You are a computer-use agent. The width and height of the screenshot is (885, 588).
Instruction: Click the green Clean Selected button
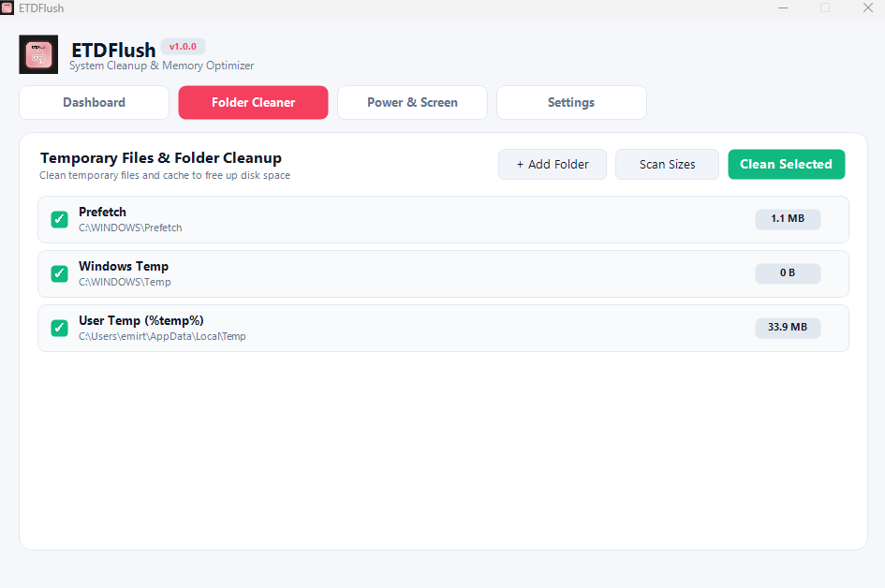[787, 164]
